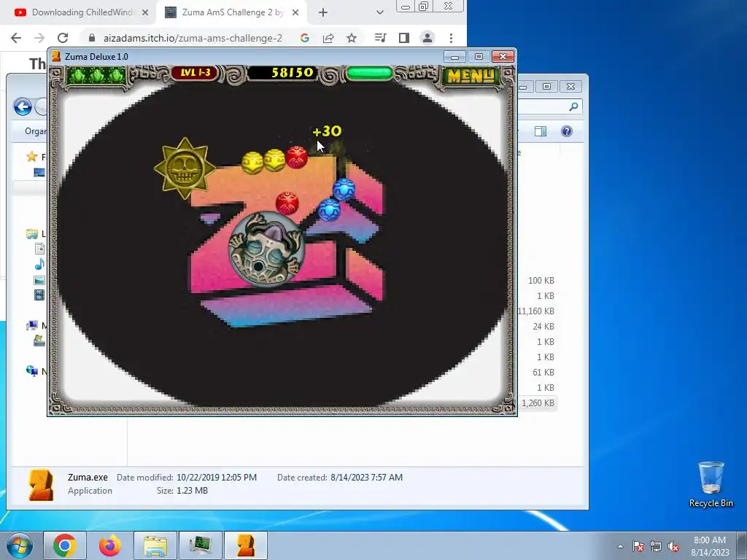This screenshot has width=747, height=560.
Task: Toggle Explorer preview pane button
Action: pos(541,131)
